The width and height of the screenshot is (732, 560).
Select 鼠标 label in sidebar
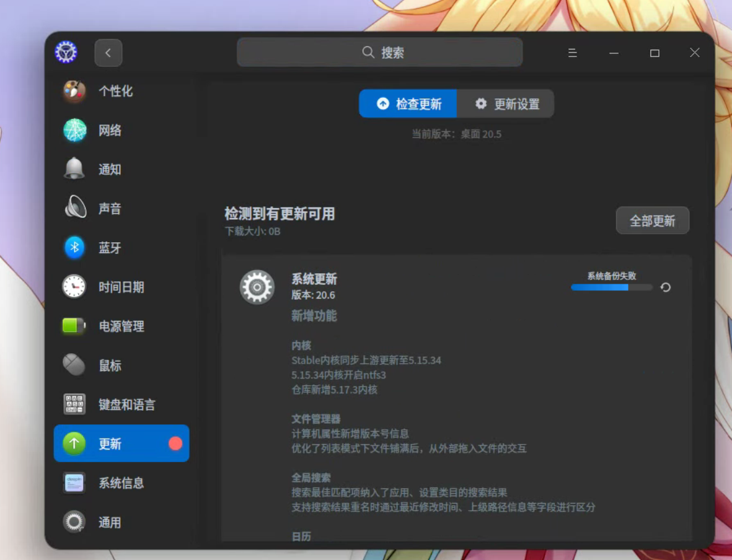[x=110, y=365]
